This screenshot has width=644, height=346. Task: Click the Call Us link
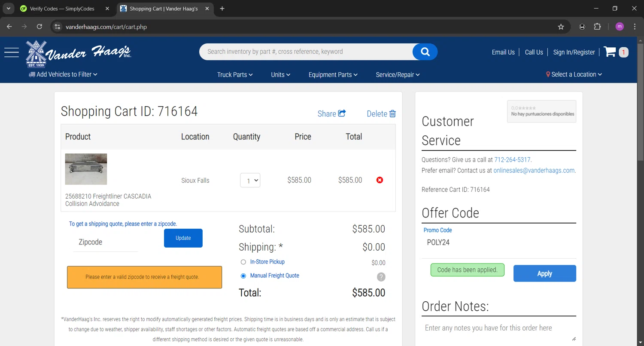click(534, 52)
